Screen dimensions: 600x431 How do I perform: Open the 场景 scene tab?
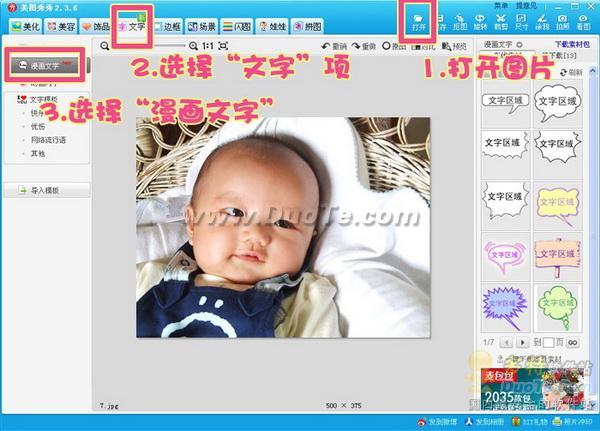(x=202, y=26)
